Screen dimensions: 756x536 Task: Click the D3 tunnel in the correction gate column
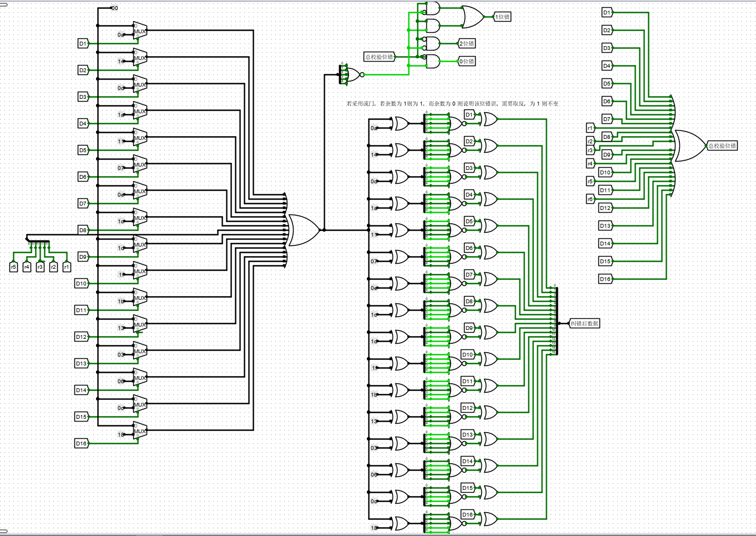point(470,168)
